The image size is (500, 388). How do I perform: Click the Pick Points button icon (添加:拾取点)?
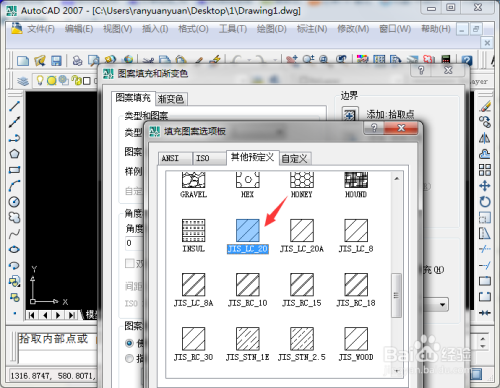[x=349, y=114]
